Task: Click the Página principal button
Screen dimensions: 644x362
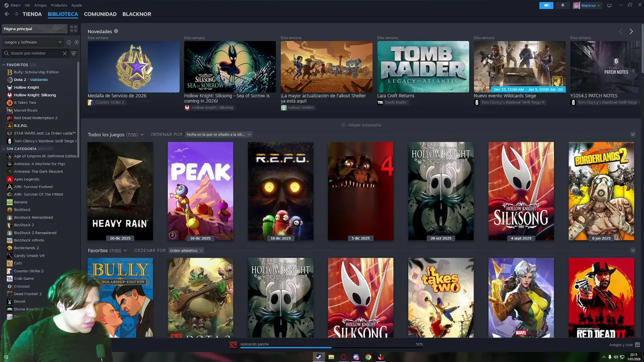Action: (34, 29)
